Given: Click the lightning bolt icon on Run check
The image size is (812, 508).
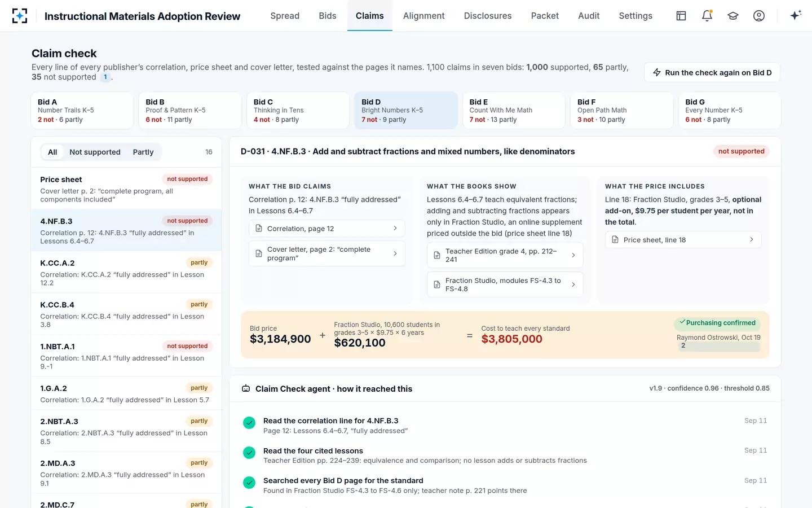Looking at the screenshot, I should [657, 72].
